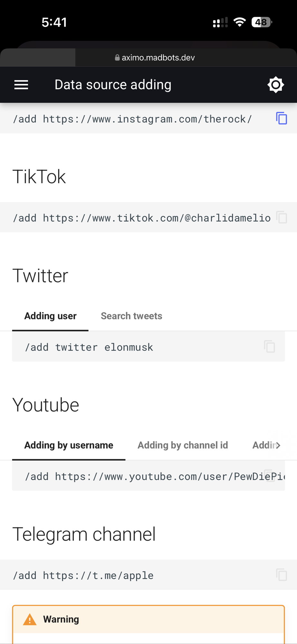297x644 pixels.
Task: Click the orange Warning triangle icon
Action: pos(30,619)
